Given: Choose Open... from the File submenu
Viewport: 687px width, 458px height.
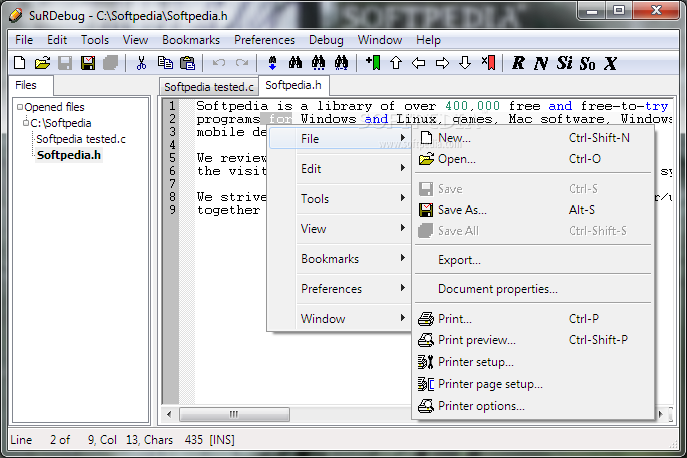Looking at the screenshot, I should [532, 159].
